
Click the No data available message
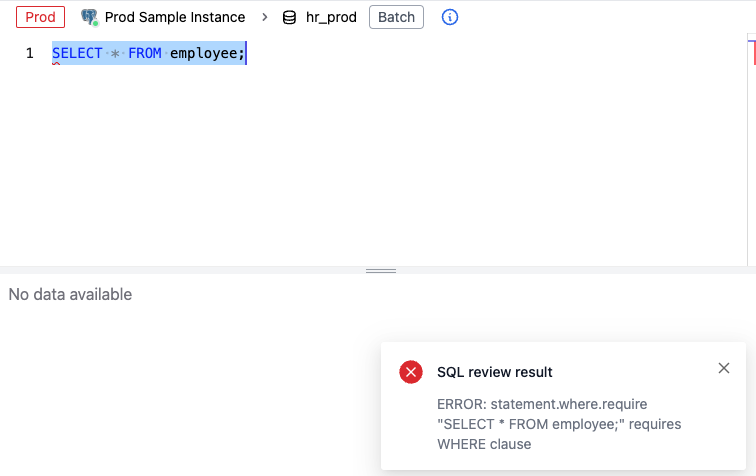70,294
